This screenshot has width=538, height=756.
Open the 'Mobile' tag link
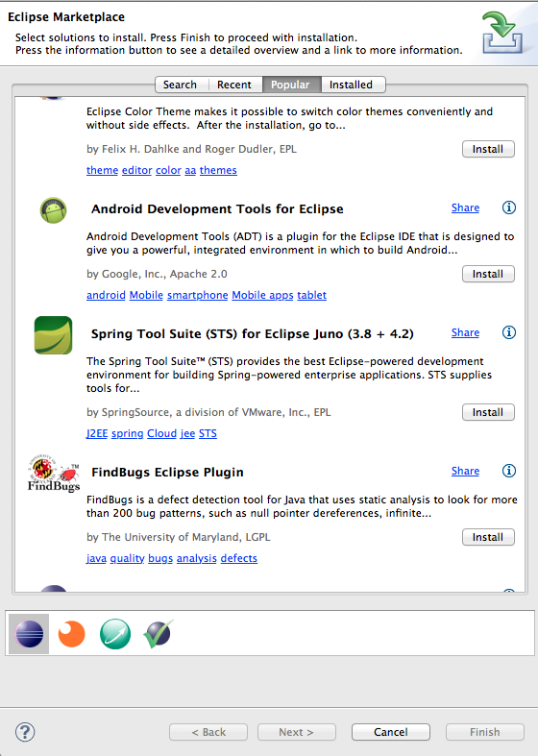tap(146, 295)
